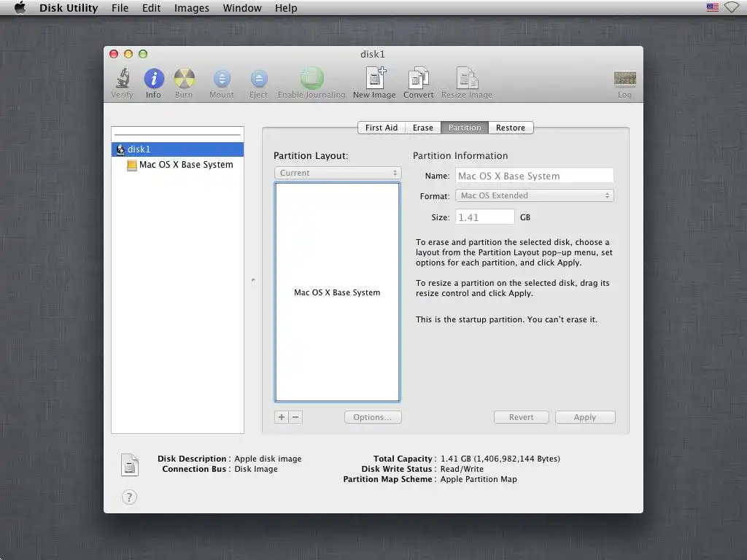The height and width of the screenshot is (560, 747).
Task: Click the add partition plus button
Action: [x=282, y=417]
